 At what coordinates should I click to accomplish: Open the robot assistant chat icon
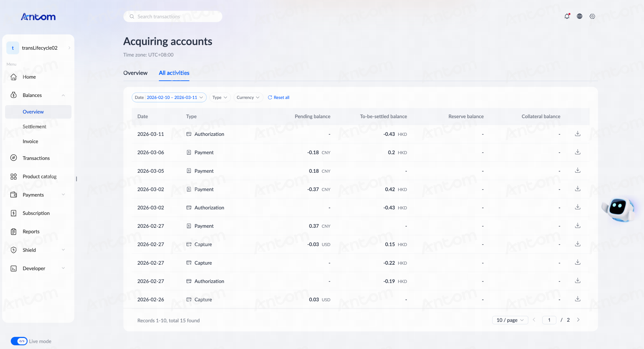618,209
